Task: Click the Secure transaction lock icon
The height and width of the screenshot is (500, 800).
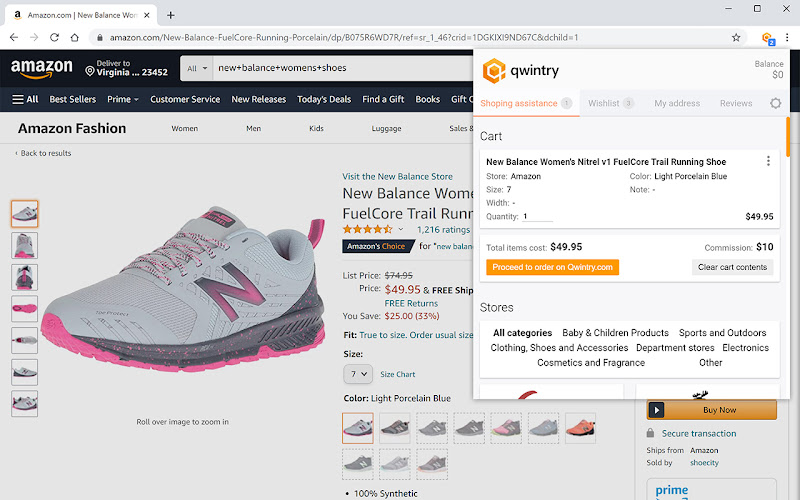Action: 650,433
